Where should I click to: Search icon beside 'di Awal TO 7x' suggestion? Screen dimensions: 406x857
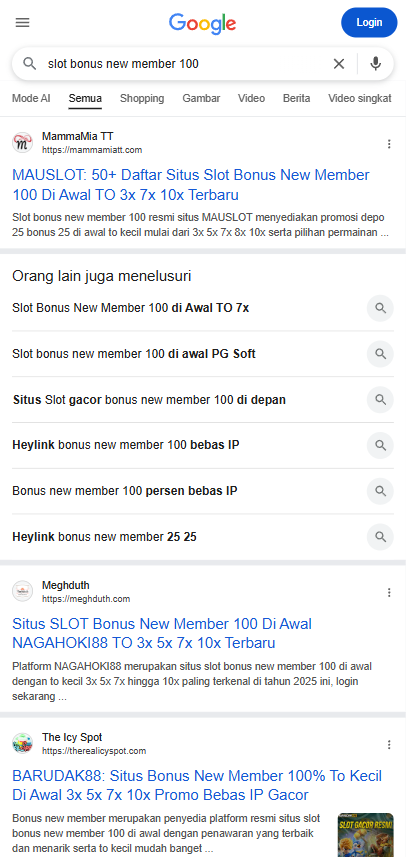[x=380, y=308]
